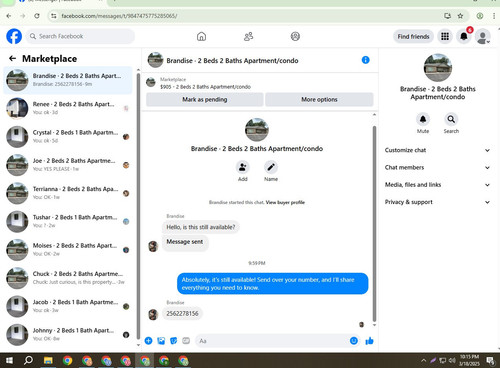Open Windows taskbar search
500x368 pixels.
click(x=29, y=360)
